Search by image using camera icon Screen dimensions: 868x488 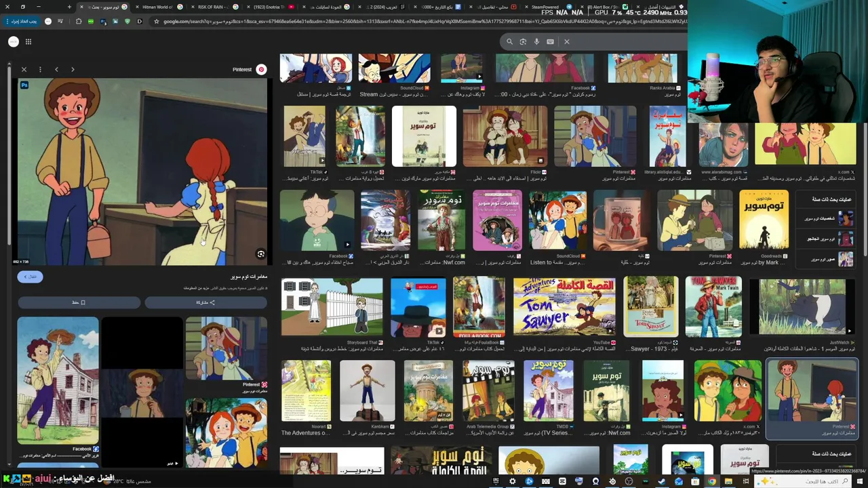point(523,41)
